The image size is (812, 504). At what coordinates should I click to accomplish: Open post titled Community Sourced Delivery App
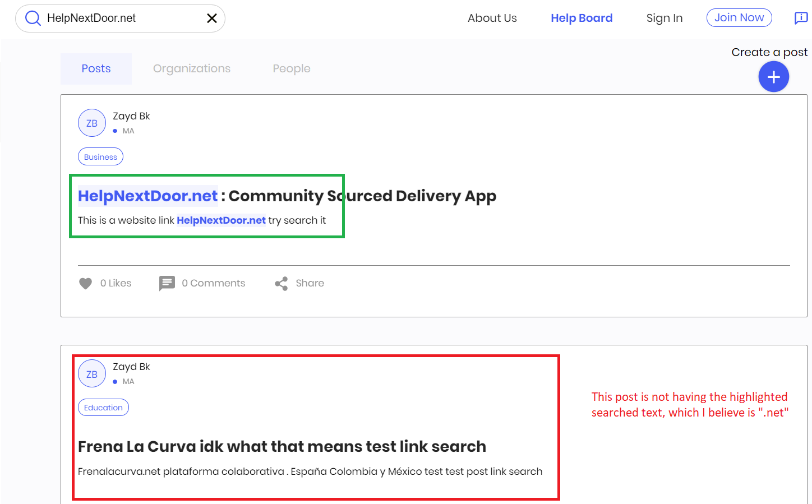pos(362,196)
